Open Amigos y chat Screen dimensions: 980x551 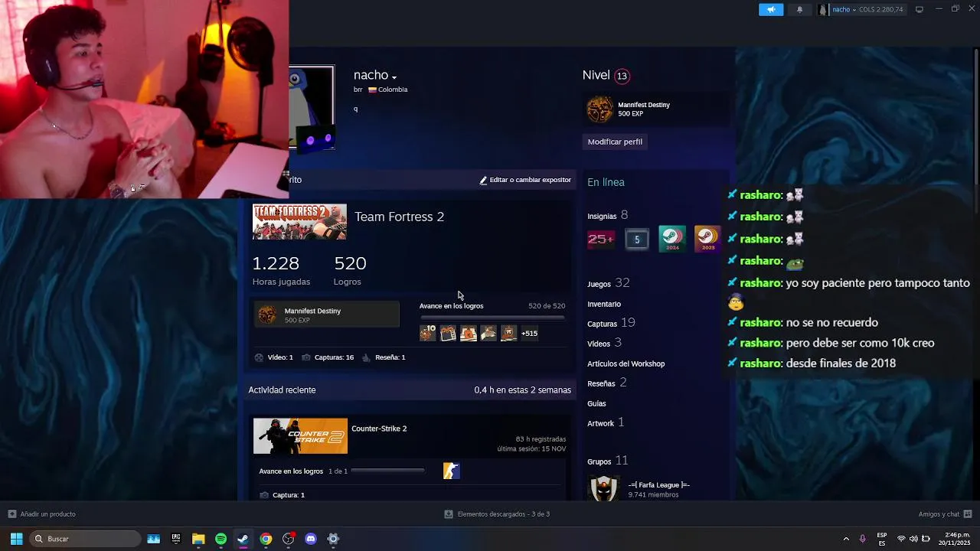click(x=945, y=514)
